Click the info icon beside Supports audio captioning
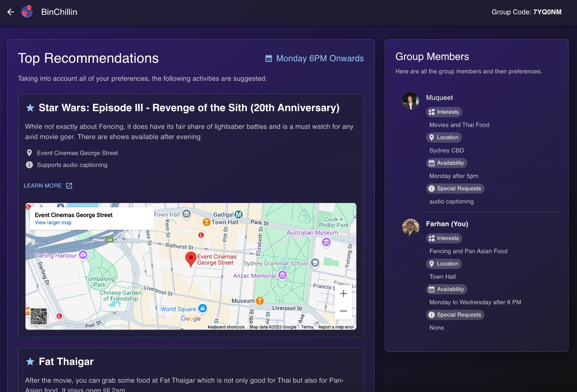The height and width of the screenshot is (392, 577). pyautogui.click(x=30, y=165)
